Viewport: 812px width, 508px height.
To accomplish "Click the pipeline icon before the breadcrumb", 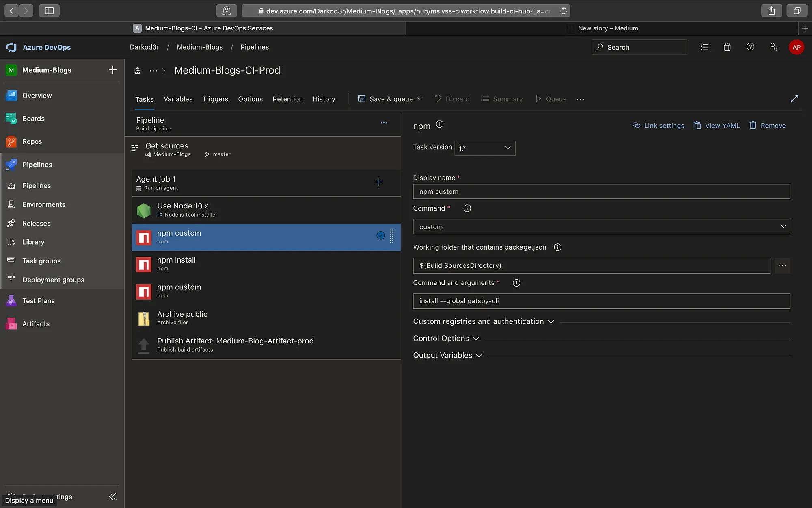I will click(x=138, y=71).
